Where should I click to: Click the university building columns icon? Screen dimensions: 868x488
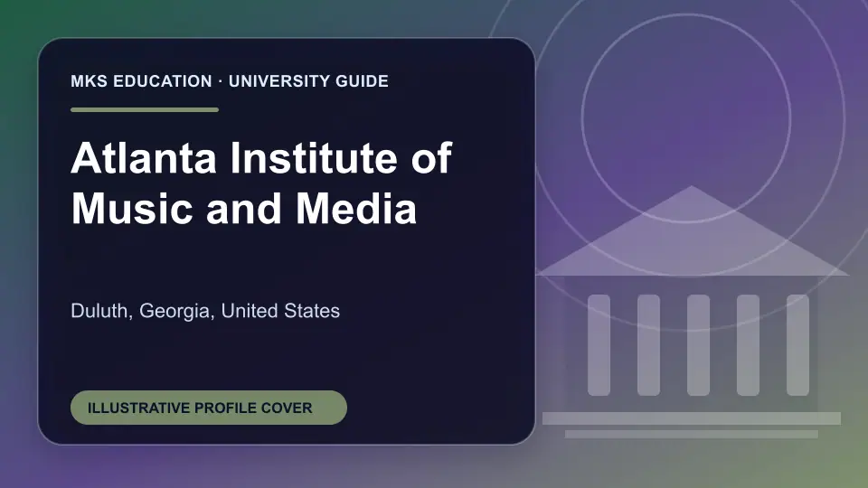[692, 312]
